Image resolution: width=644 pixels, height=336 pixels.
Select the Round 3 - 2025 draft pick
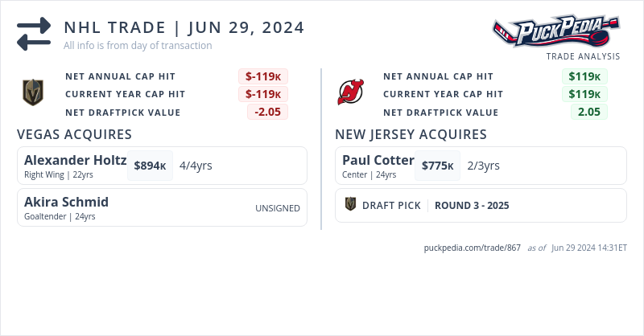(x=472, y=205)
